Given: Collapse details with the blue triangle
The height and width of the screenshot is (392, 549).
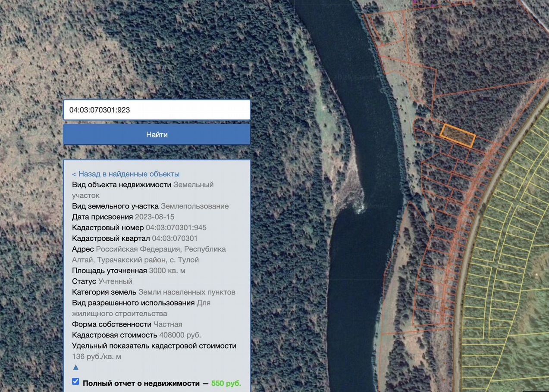Looking at the screenshot, I should 76,367.
